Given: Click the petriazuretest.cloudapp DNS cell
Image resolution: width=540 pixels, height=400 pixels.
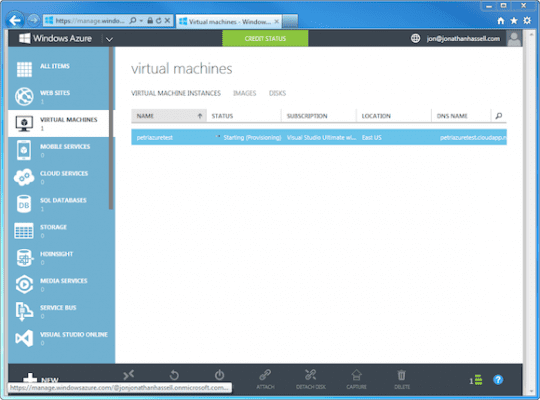Looking at the screenshot, I should coord(473,137).
